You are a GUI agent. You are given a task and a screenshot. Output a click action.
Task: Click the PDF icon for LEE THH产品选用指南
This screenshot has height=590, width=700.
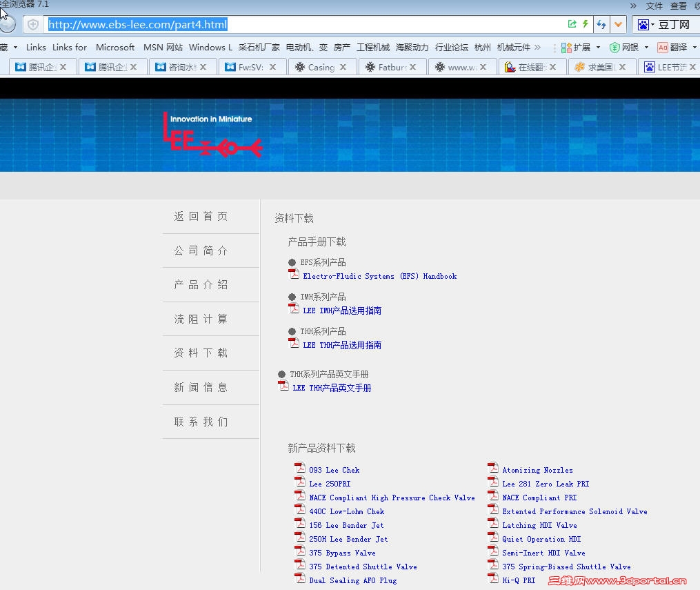(x=294, y=342)
